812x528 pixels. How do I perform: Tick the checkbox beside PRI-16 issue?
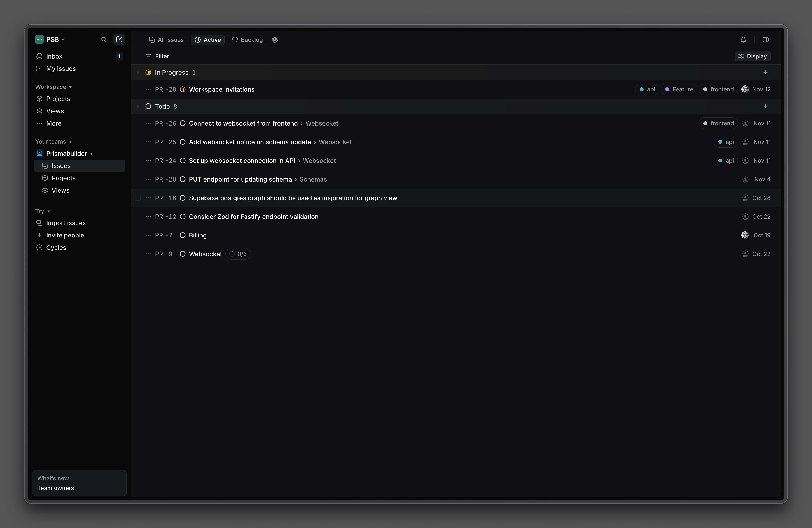[138, 198]
